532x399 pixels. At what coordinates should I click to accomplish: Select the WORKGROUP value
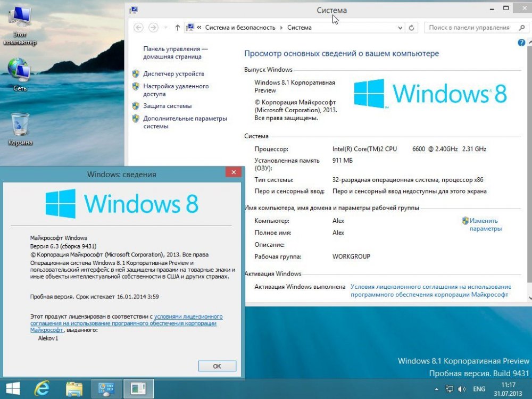(351, 256)
